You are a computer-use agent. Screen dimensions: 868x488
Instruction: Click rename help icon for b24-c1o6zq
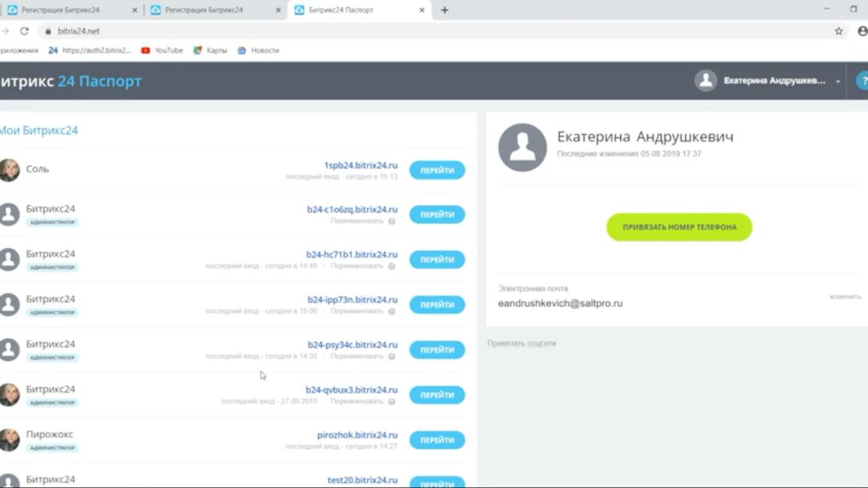(x=391, y=221)
